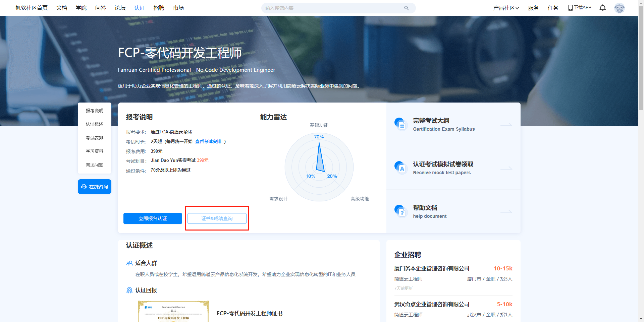Click the 立即报名认证 button

click(153, 218)
